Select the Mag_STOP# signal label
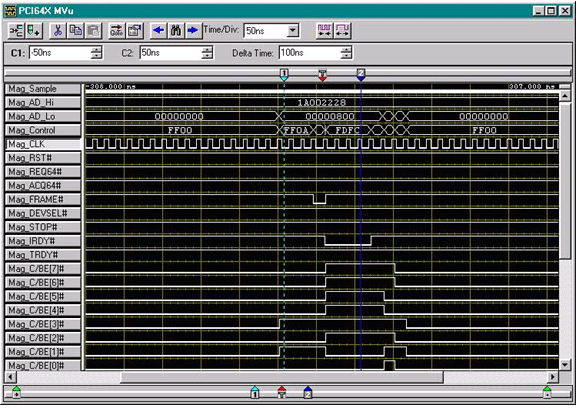Viewport: 581px width, 410px height. click(x=43, y=227)
